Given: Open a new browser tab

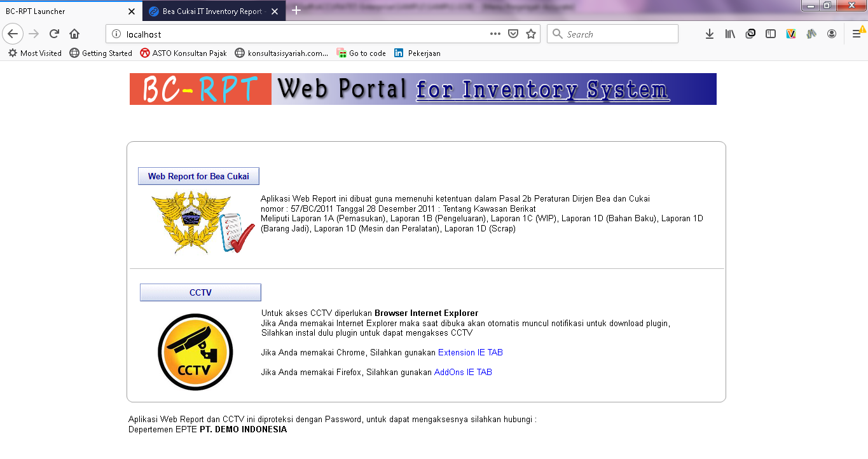Looking at the screenshot, I should pos(296,10).
